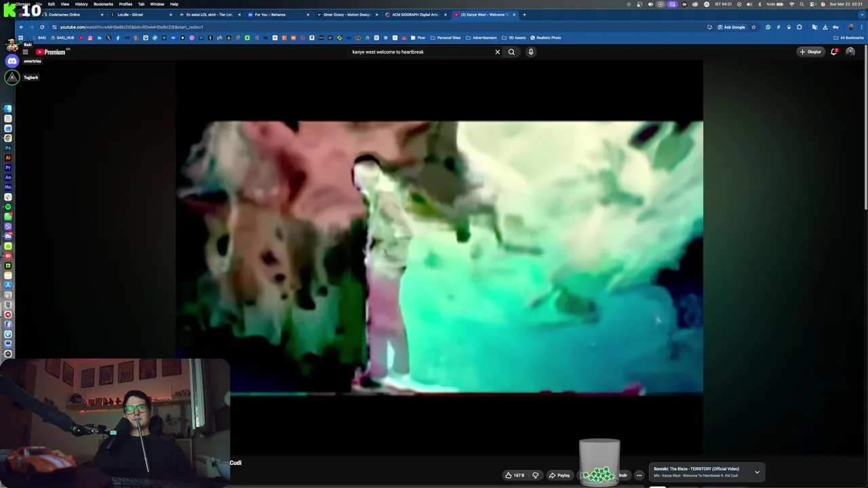Open next video The Blaze - TERRITORY
868x488 pixels.
(x=696, y=469)
